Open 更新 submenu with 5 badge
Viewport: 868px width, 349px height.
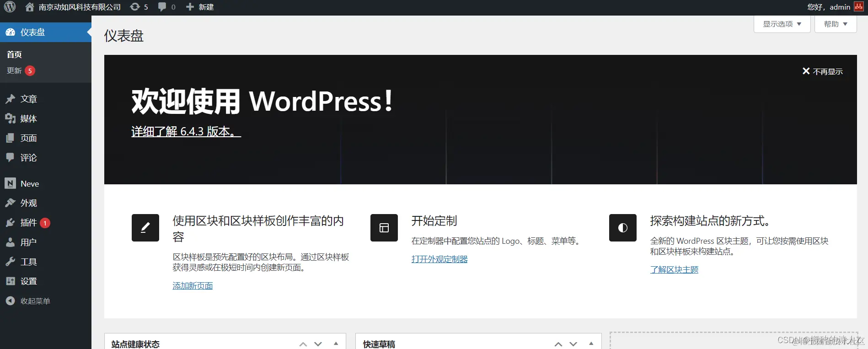pyautogui.click(x=21, y=70)
